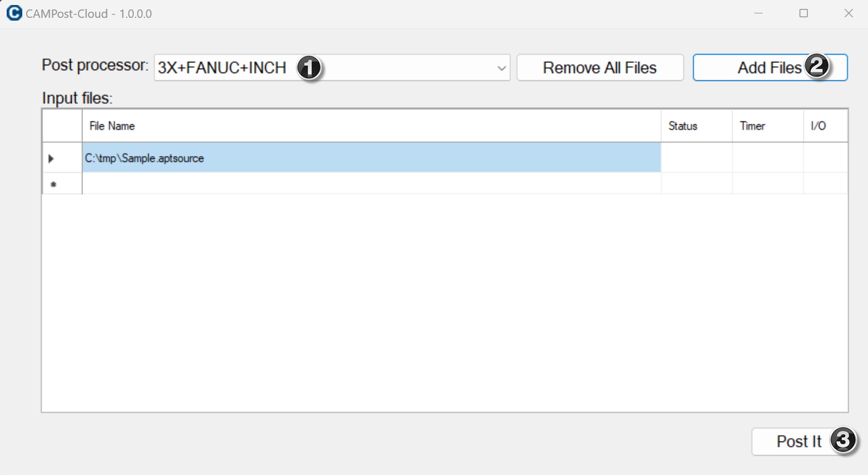Viewport: 868px width, 475px height.
Task: Click the numbered callout badge 3
Action: 843,440
